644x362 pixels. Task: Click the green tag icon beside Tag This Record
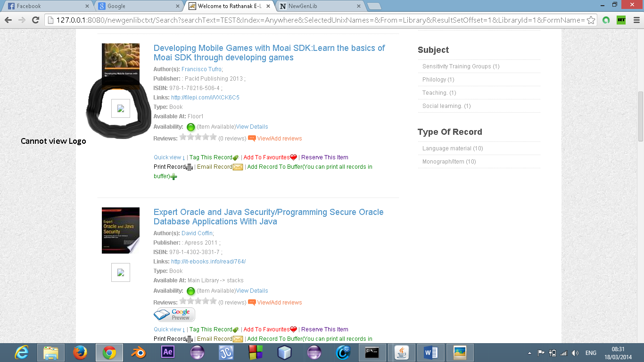[236, 158]
